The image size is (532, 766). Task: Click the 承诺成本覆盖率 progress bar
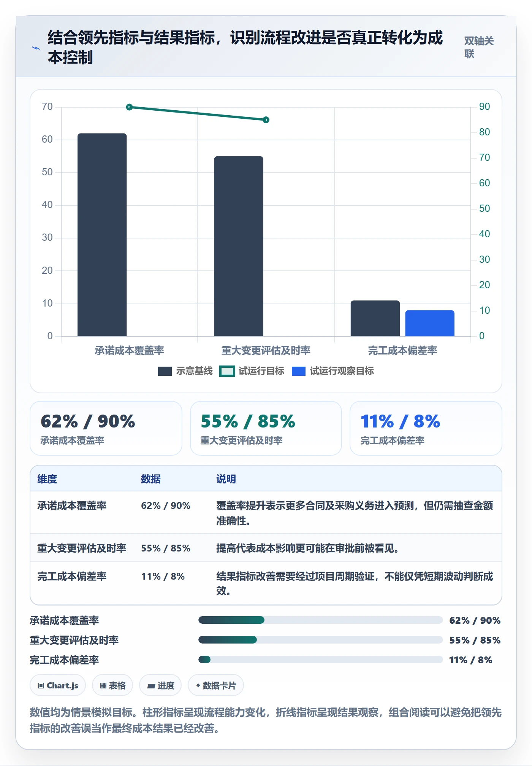click(x=321, y=620)
